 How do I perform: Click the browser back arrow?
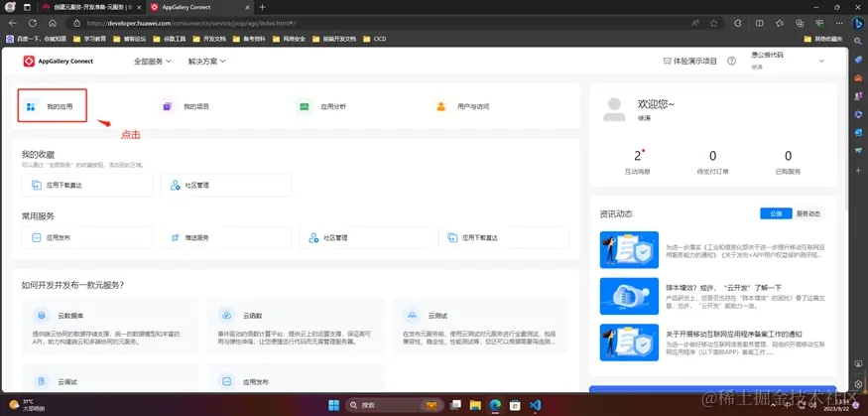point(12,23)
